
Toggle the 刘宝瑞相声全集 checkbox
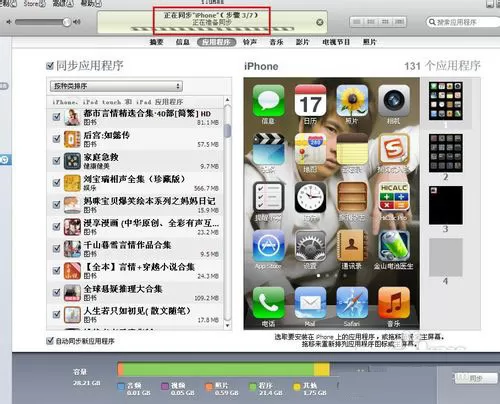coord(57,183)
